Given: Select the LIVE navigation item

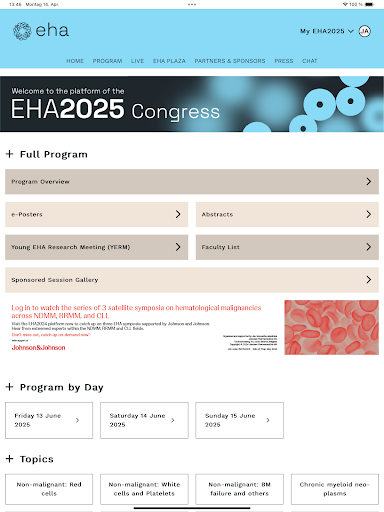Looking at the screenshot, I should 137,61.
